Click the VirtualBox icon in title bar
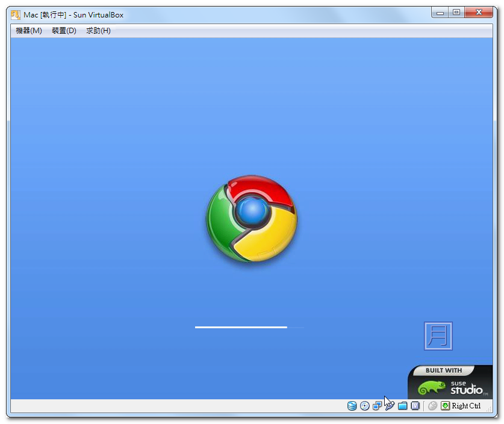 tap(16, 14)
